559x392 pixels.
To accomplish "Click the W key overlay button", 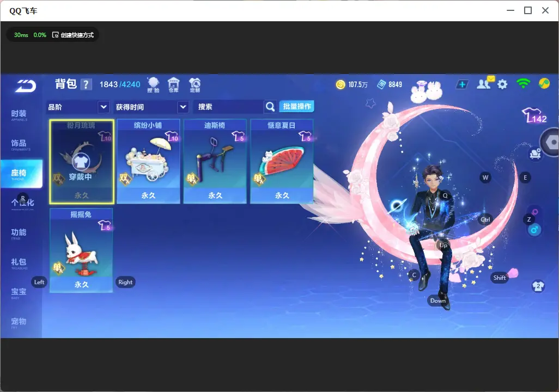I will pos(485,177).
